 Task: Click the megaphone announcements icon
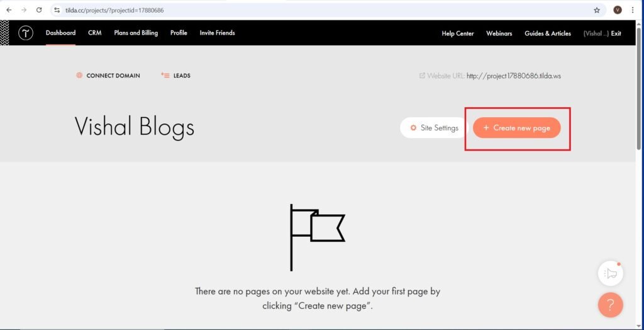click(610, 273)
